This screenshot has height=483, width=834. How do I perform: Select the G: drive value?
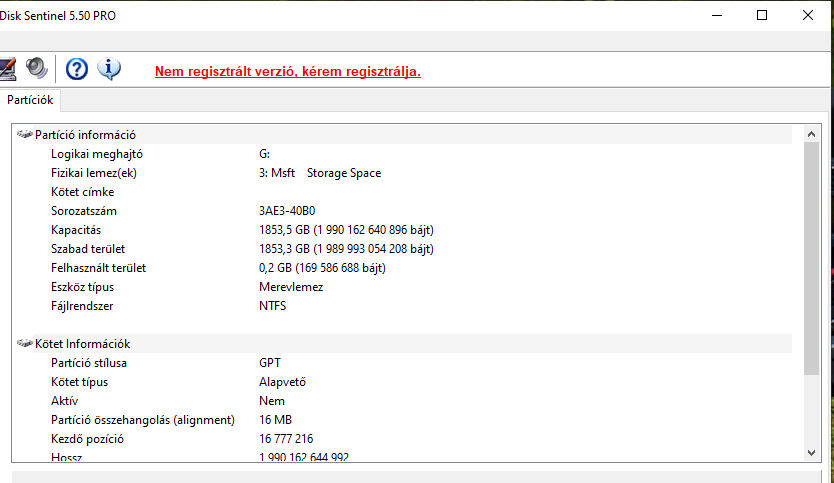(x=264, y=154)
